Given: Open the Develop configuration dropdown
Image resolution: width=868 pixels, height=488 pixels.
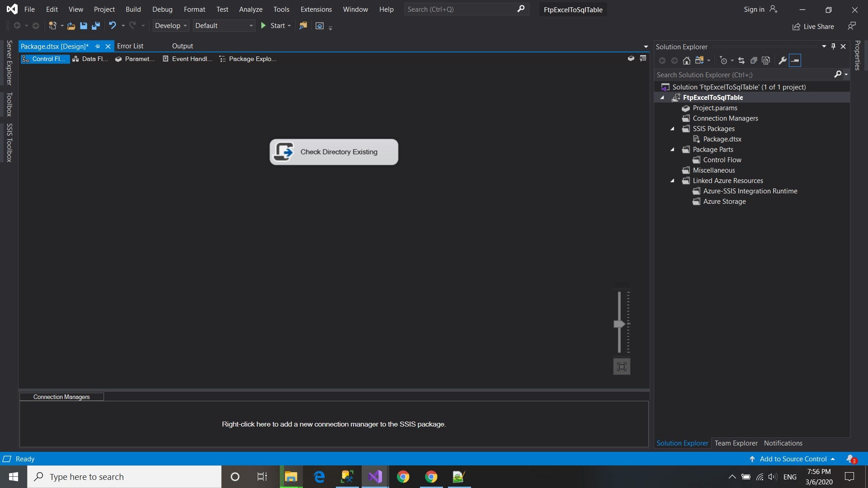Looking at the screenshot, I should tap(170, 26).
